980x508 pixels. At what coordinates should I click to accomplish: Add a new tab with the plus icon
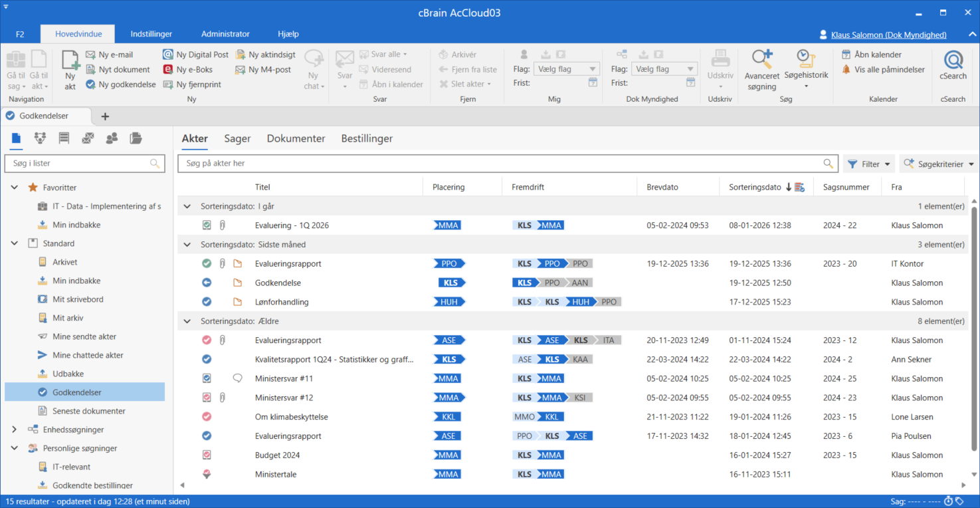click(105, 116)
